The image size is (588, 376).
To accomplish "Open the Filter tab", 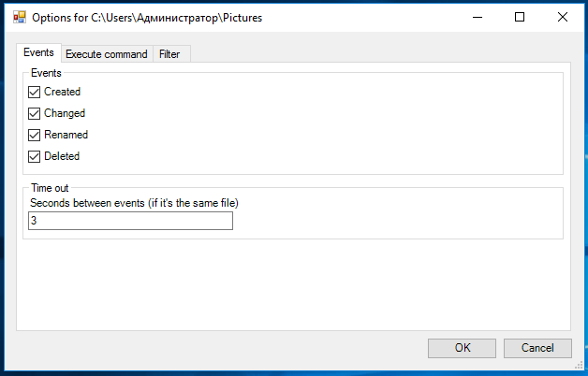I will coord(169,54).
